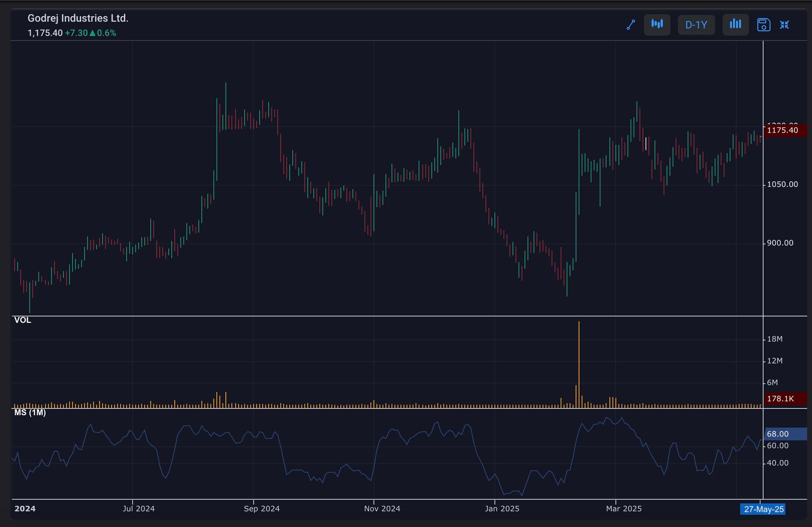Click the 6M volume axis label
Viewport: 812px width, 527px height.
772,382
